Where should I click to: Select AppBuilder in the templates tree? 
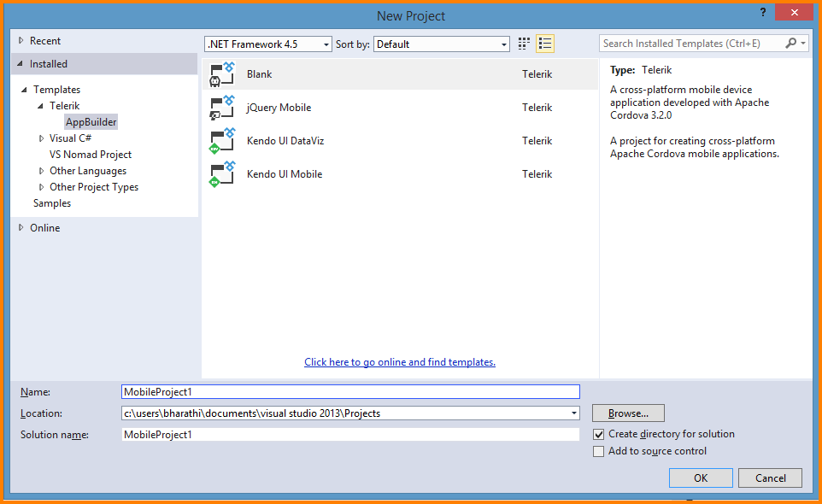click(91, 122)
